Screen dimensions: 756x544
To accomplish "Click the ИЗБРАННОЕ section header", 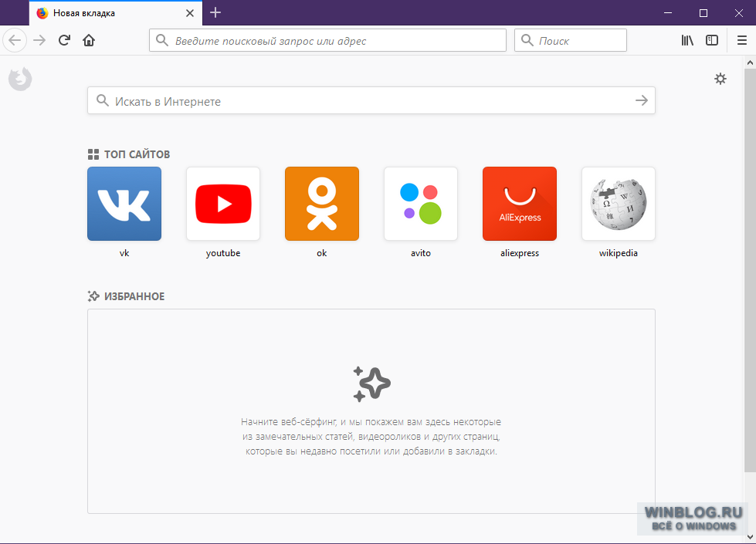I will click(127, 296).
